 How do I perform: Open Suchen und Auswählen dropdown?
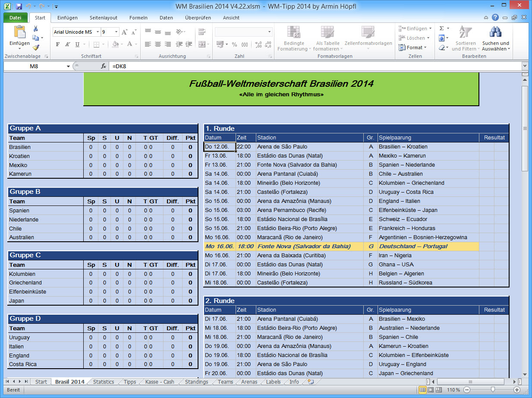pyautogui.click(x=495, y=39)
